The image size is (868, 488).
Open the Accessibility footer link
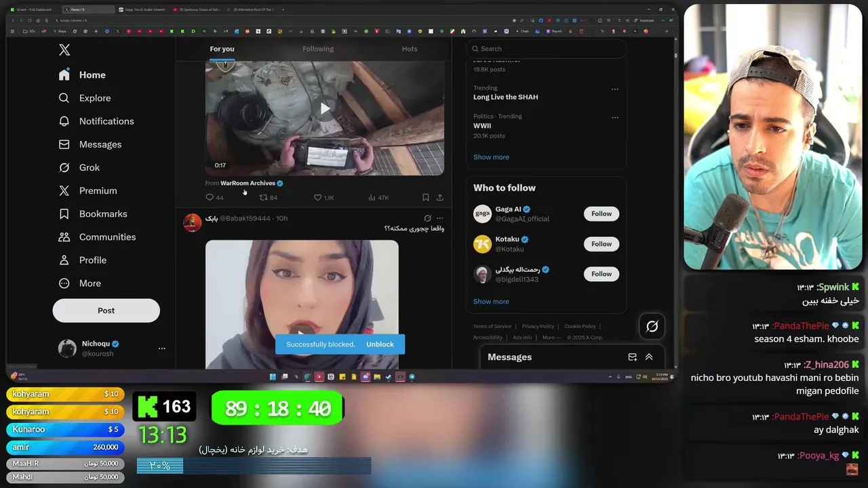[x=488, y=338]
